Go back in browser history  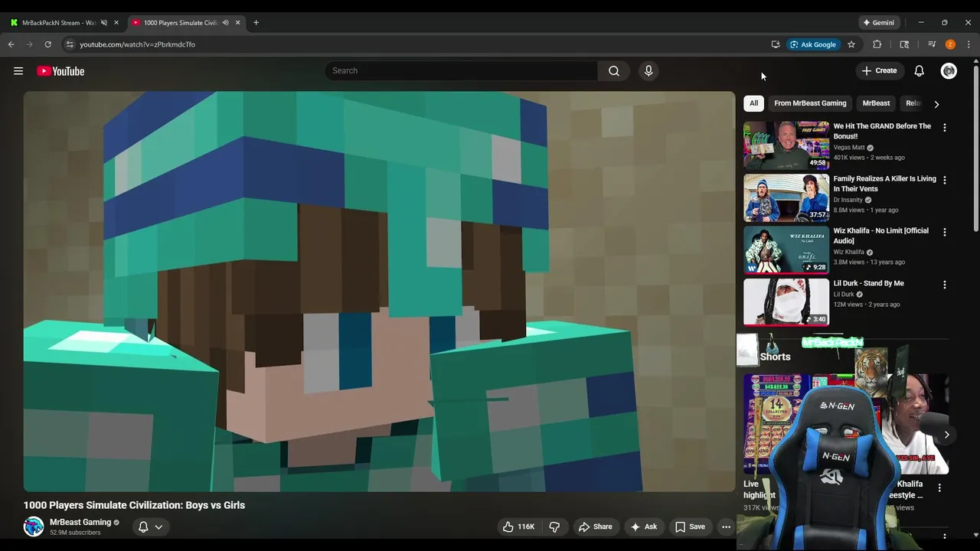[x=11, y=44]
